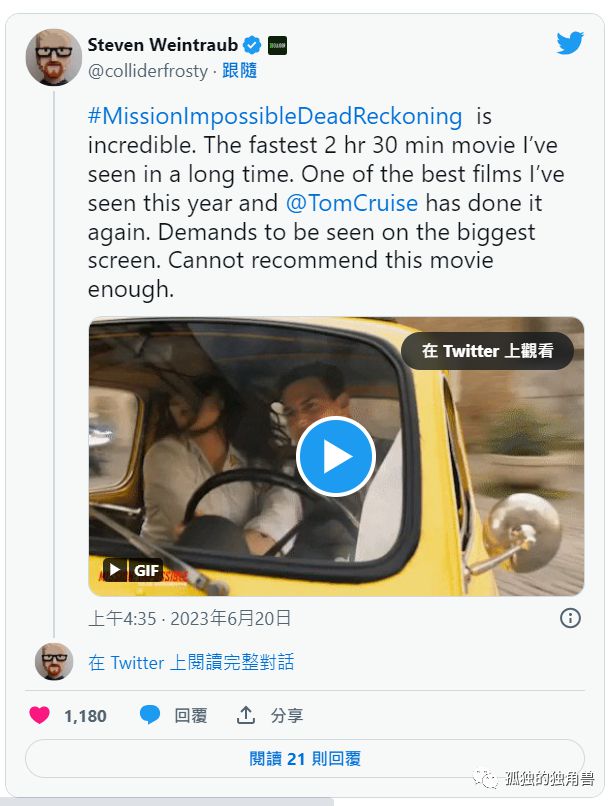This screenshot has width=614, height=806.
Task: Open the tweet info circle icon
Action: [x=570, y=617]
